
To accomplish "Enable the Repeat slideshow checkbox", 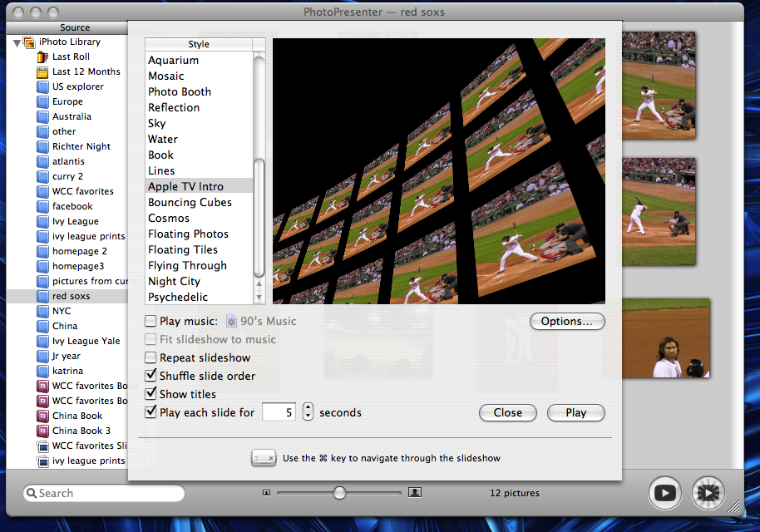I will [151, 357].
